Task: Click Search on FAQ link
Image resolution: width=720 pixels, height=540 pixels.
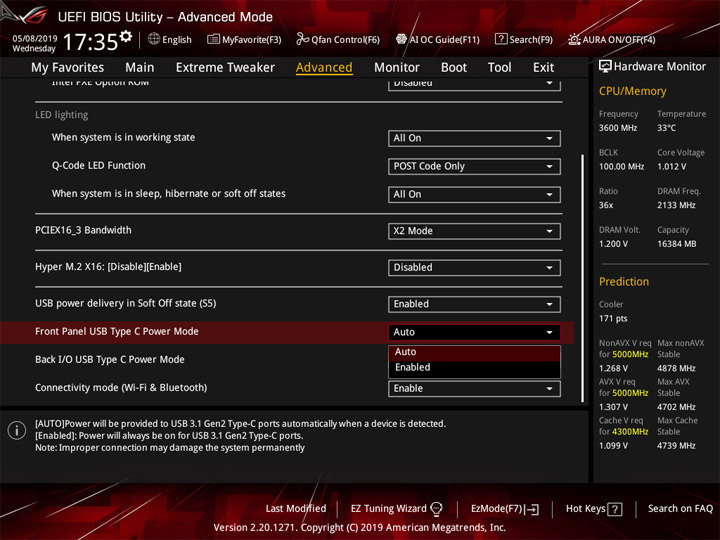Action: [x=680, y=509]
